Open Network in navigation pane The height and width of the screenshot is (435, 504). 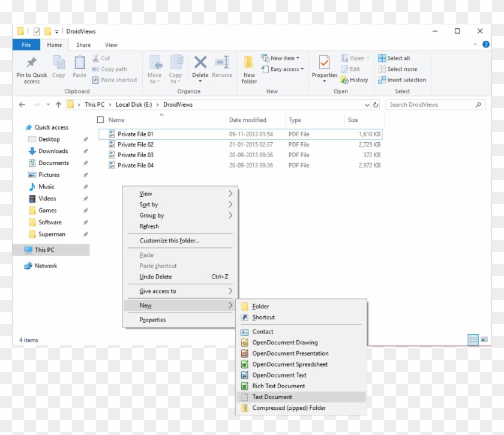click(46, 266)
